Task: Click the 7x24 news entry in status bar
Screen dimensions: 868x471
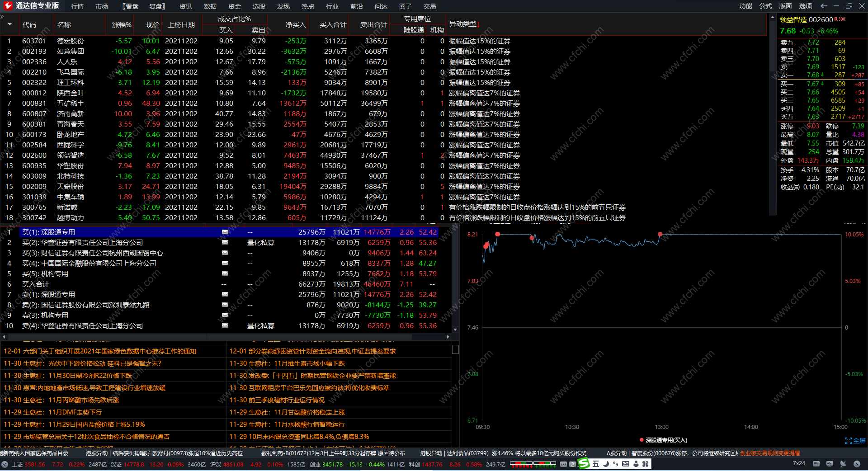Action: tap(799, 463)
